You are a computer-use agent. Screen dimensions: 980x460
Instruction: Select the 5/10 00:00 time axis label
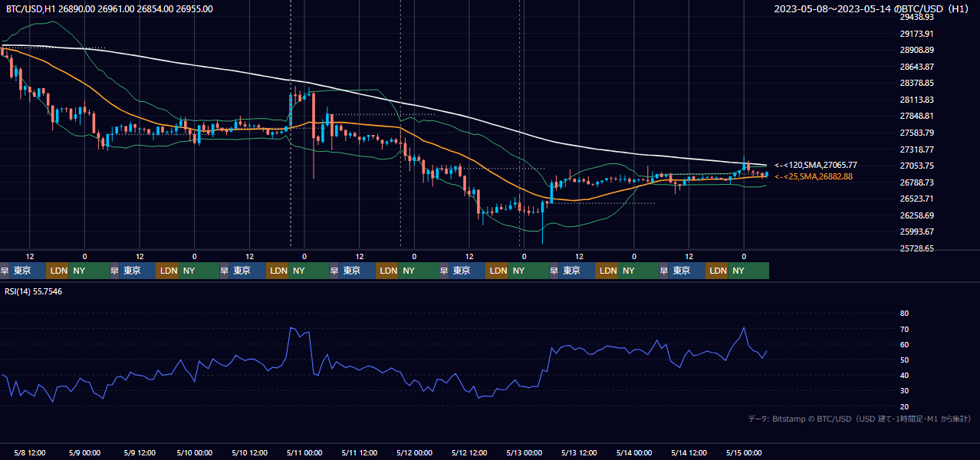194,452
